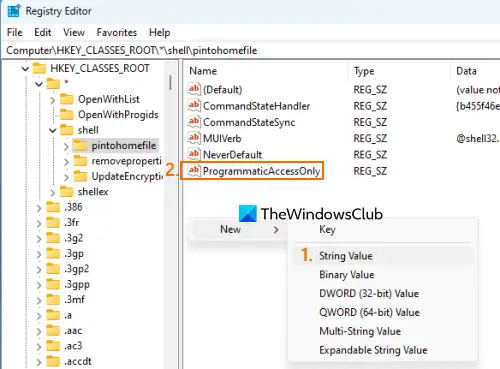Viewport: 500px width, 369px height.
Task: Click the CommandStateHandler value icon
Action: 194,106
